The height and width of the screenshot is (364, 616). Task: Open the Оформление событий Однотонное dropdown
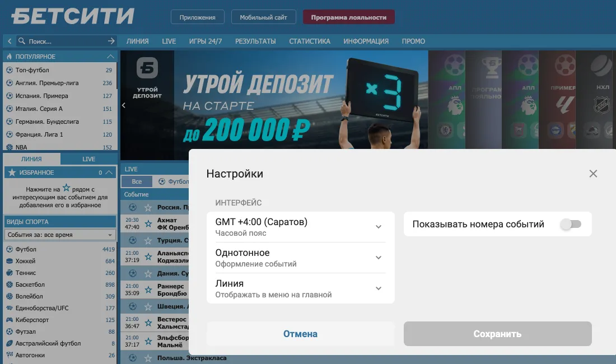(301, 258)
